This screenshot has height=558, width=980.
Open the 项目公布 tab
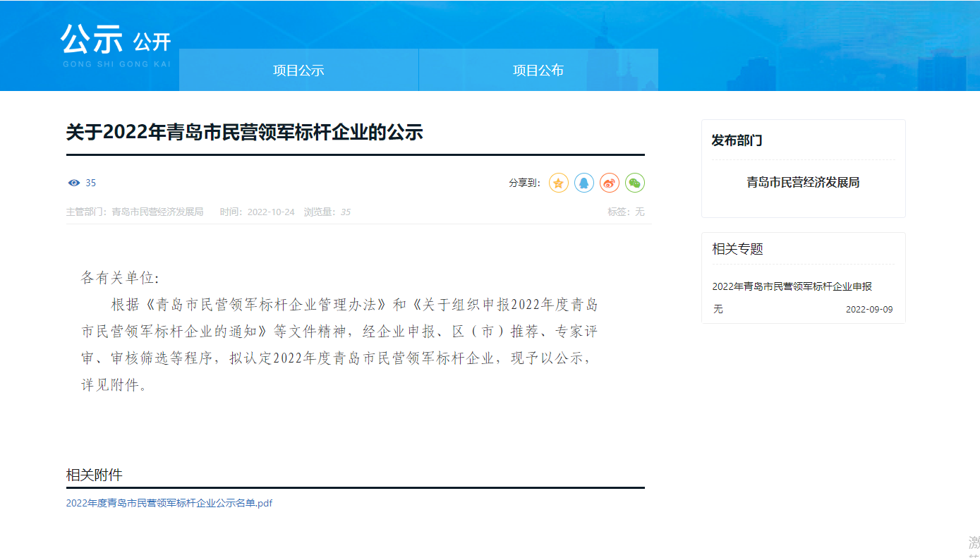[538, 71]
